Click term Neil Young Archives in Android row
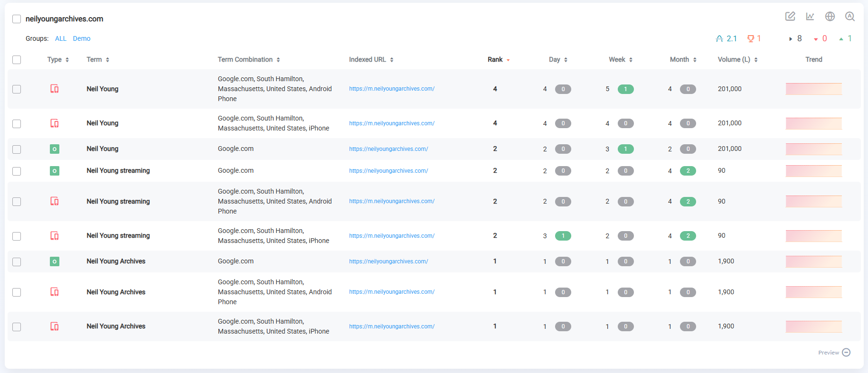 [116, 292]
